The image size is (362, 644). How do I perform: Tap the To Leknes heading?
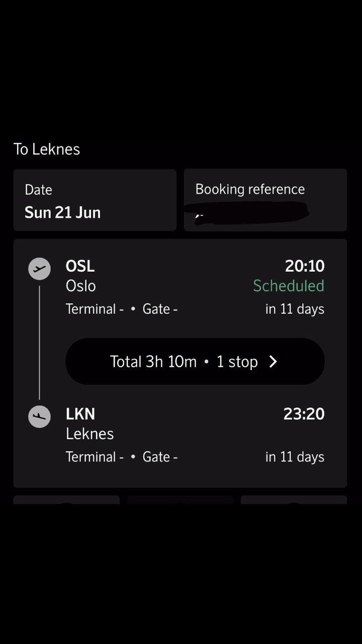pos(47,149)
